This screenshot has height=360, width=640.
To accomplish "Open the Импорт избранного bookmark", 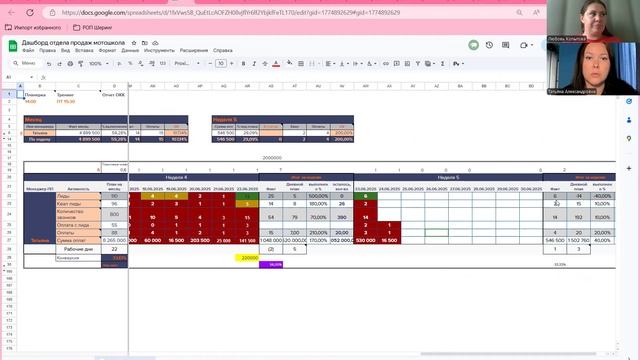I will click(33, 28).
